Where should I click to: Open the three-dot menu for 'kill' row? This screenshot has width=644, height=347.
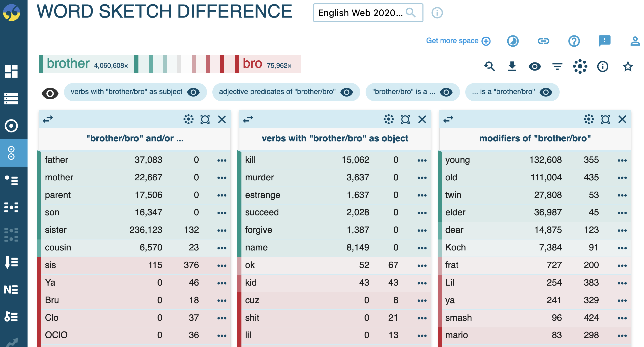tap(422, 160)
